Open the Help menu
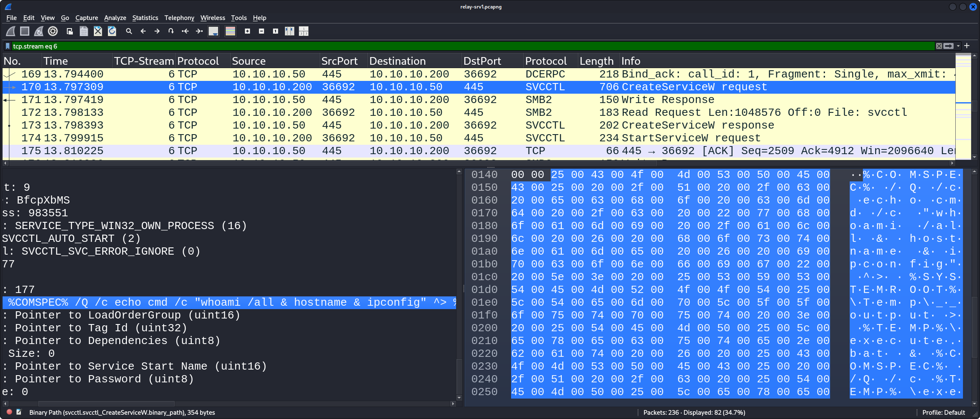 (x=259, y=18)
